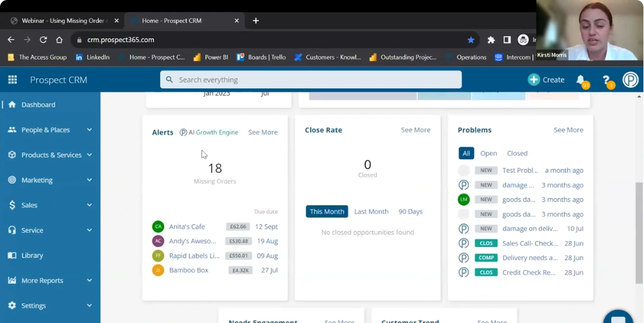Image resolution: width=644 pixels, height=323 pixels.
Task: Open the apps grid launcher icon
Action: 12,80
